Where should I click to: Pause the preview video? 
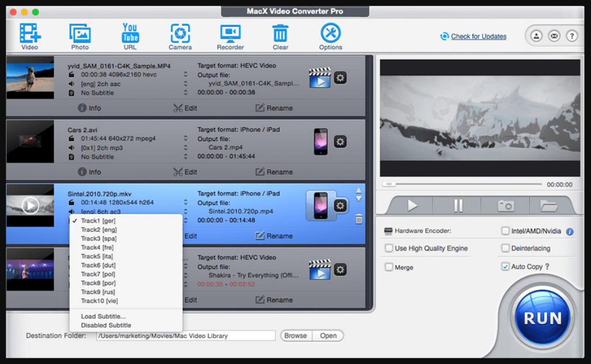click(458, 206)
